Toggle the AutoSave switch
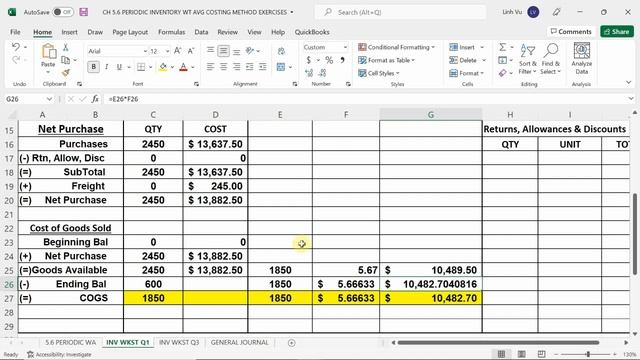The width and height of the screenshot is (640, 360). (63, 12)
